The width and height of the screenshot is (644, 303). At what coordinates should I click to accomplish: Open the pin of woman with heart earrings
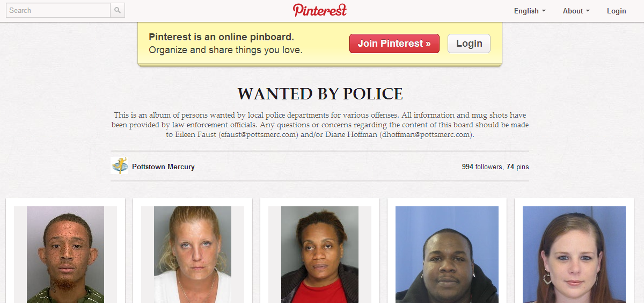574,255
